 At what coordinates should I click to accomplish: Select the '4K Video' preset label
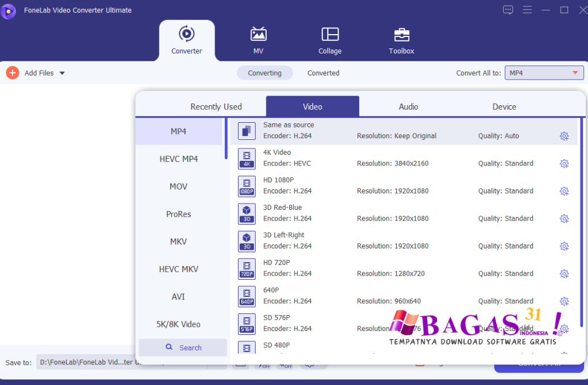pos(277,152)
